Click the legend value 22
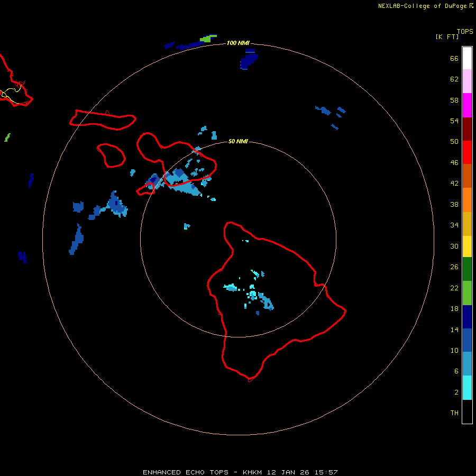Image resolution: width=476 pixels, height=476 pixels. (x=454, y=288)
